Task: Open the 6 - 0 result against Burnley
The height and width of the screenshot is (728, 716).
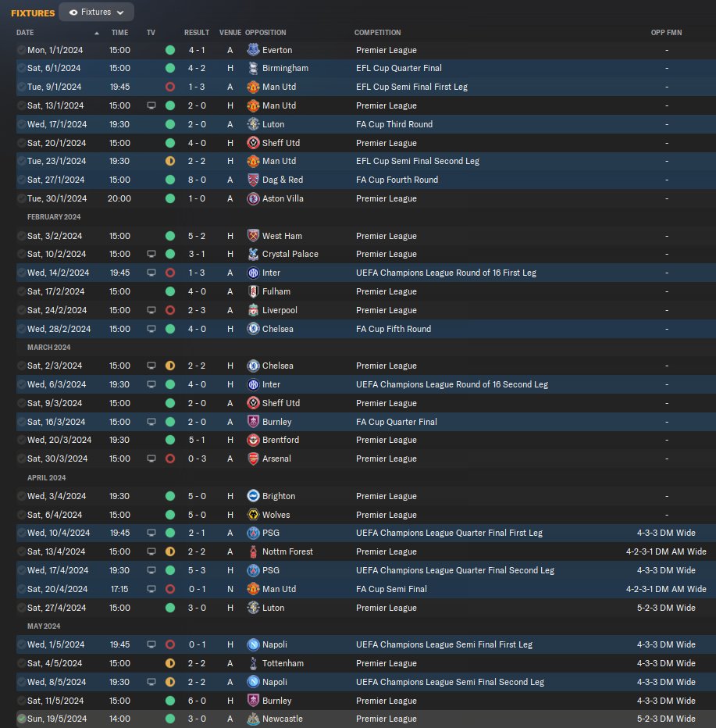Action: click(197, 701)
